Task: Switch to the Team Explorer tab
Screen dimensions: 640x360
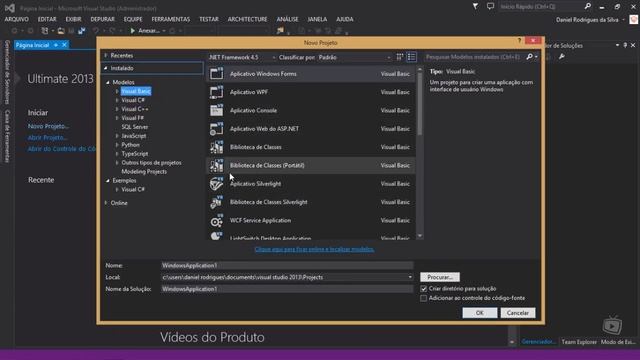Action: click(x=579, y=342)
